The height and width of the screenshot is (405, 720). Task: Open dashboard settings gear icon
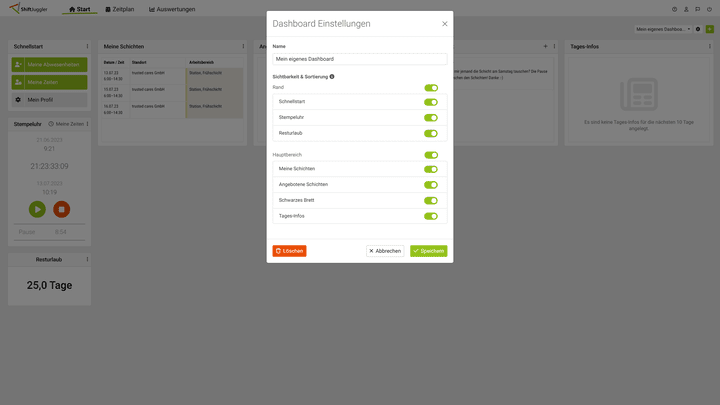(698, 29)
